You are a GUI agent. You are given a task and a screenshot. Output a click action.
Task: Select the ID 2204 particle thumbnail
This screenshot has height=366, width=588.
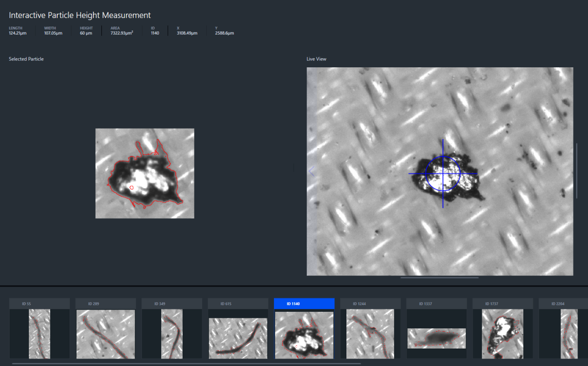pyautogui.click(x=568, y=334)
